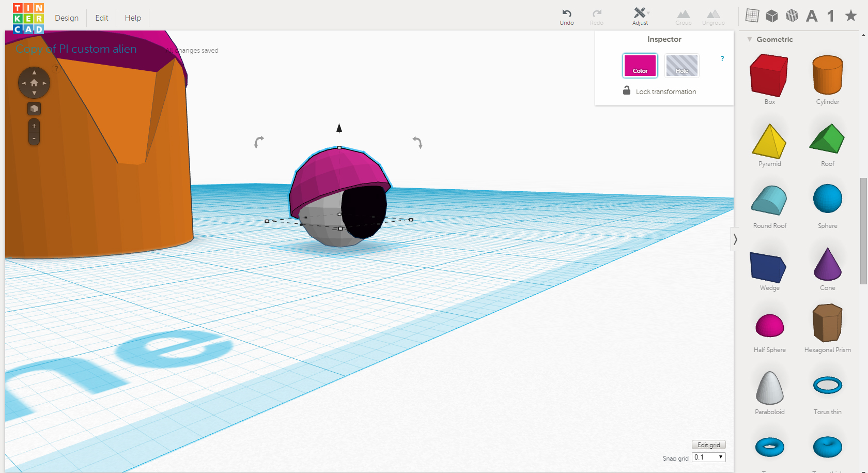Pick the green Roof shape
This screenshot has width=868, height=473.
pos(827,138)
